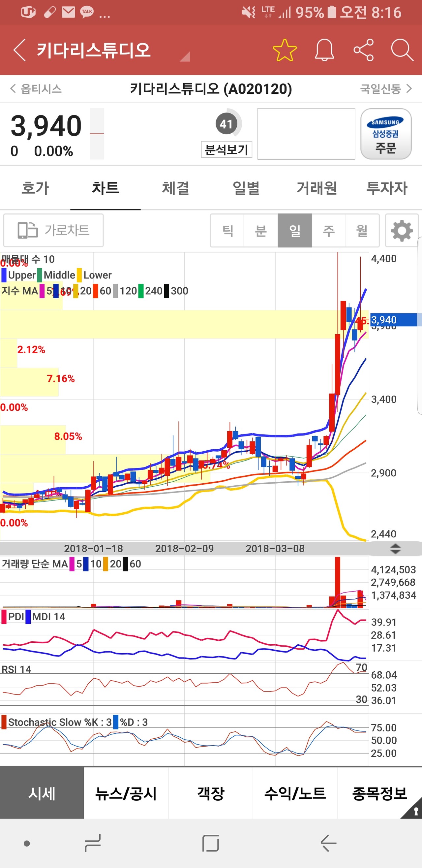Screen dimensions: 422x868
Task: Go to previous stock 옵티시스
Action: pos(36,89)
